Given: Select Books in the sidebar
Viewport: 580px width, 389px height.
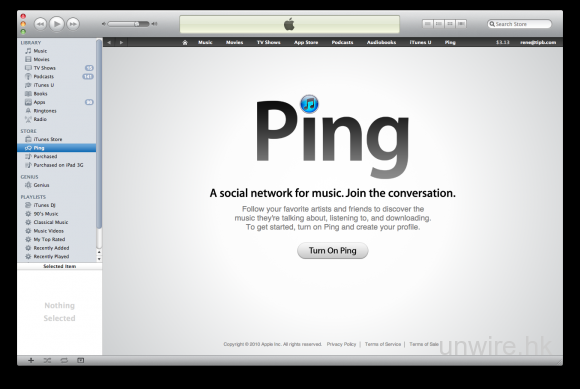Looking at the screenshot, I should coord(57,94).
